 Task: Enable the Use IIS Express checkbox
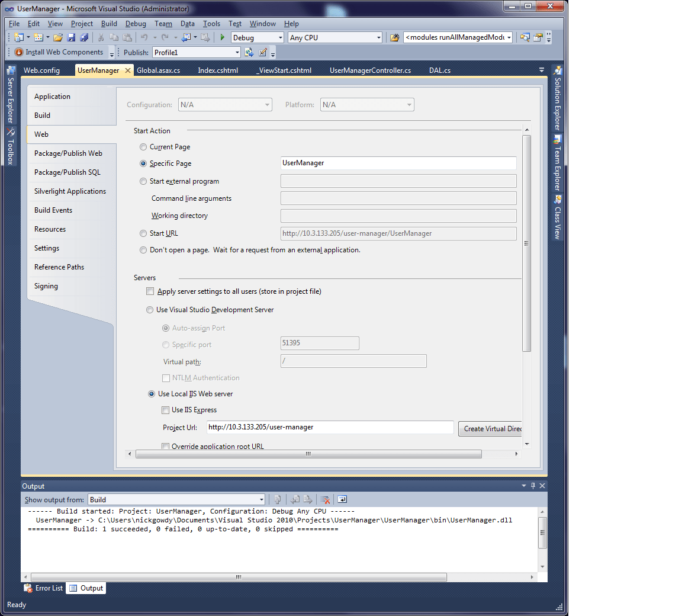(x=165, y=410)
